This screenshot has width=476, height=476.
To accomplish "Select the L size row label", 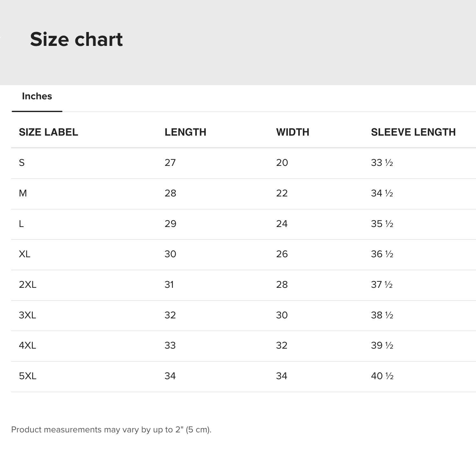I will (21, 224).
